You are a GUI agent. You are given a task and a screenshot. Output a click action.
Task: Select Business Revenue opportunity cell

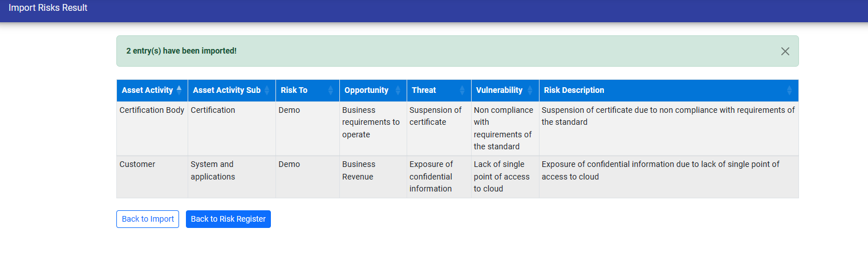point(359,170)
